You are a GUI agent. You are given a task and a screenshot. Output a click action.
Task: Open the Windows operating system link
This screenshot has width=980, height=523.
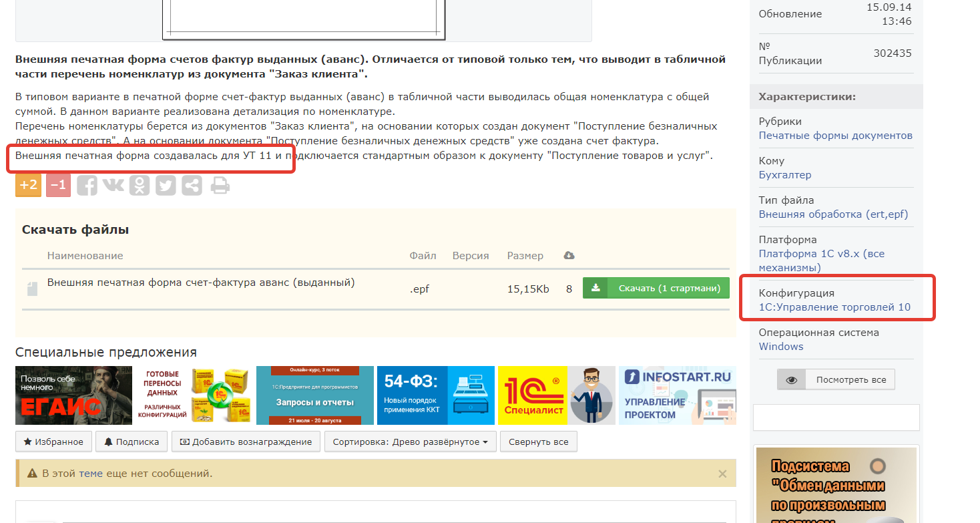click(781, 347)
